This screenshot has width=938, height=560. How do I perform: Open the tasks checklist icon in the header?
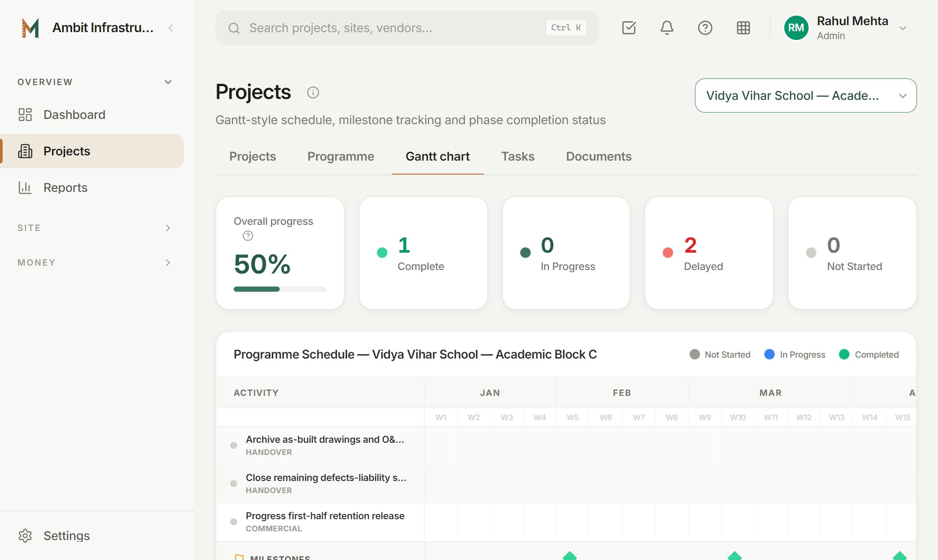(629, 28)
